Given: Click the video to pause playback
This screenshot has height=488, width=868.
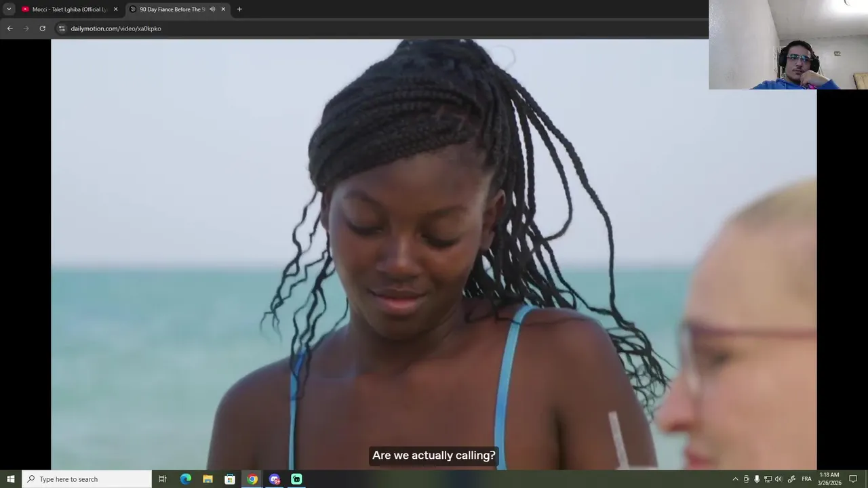Looking at the screenshot, I should pos(434,254).
